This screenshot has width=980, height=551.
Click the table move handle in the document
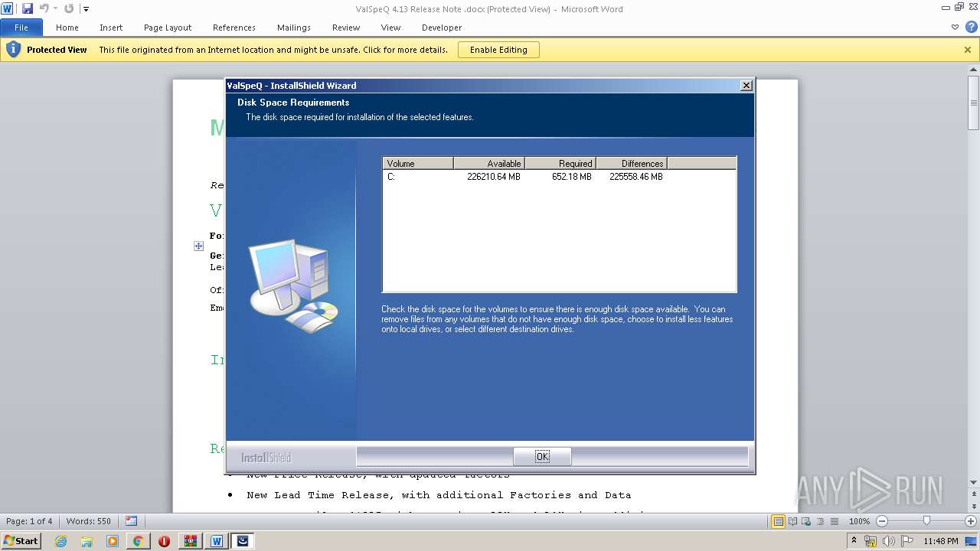click(198, 246)
